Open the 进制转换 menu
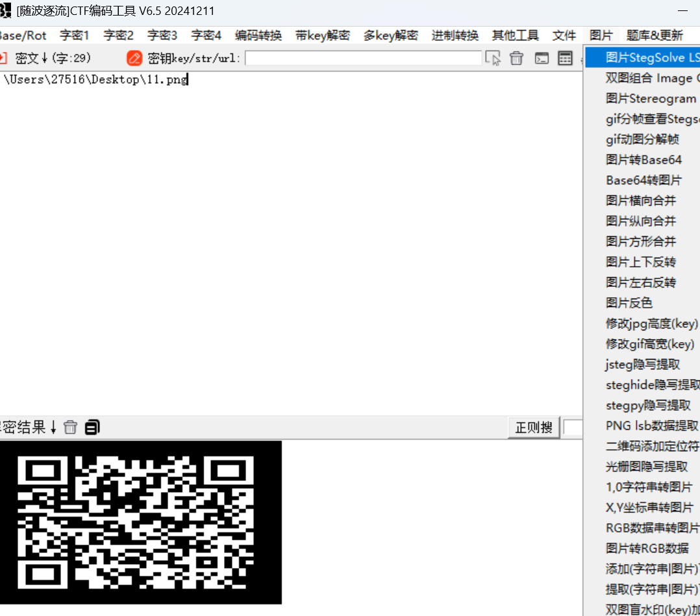 pos(455,35)
